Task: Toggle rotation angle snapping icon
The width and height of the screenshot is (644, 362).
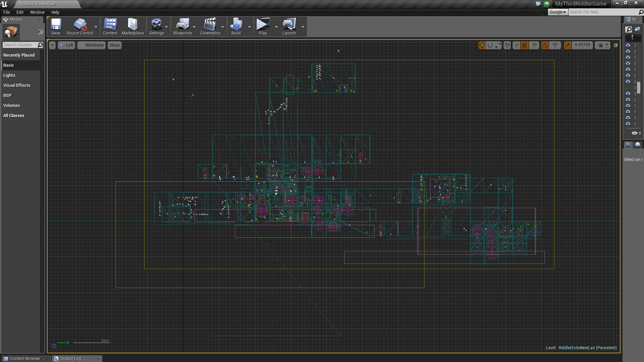Action: point(545,45)
